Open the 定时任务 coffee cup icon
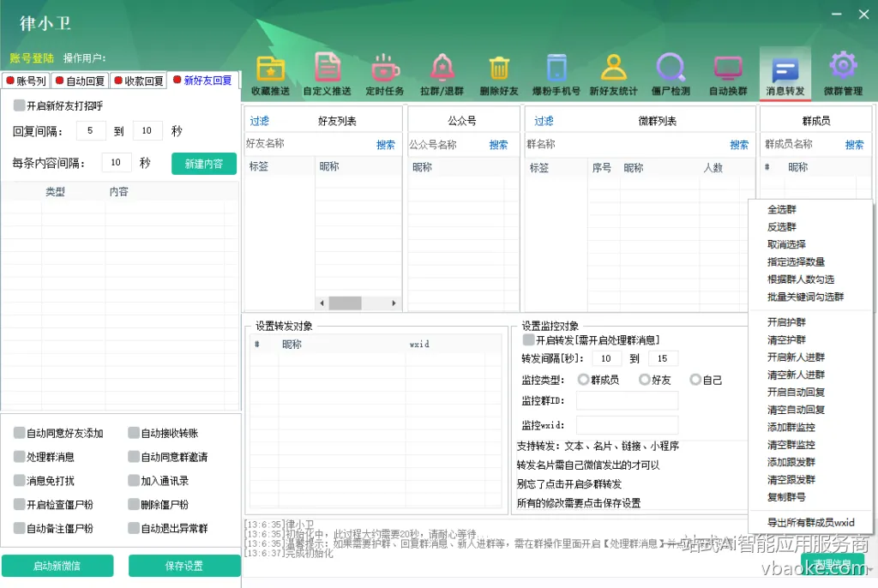Image resolution: width=878 pixels, height=588 pixels. 385,75
